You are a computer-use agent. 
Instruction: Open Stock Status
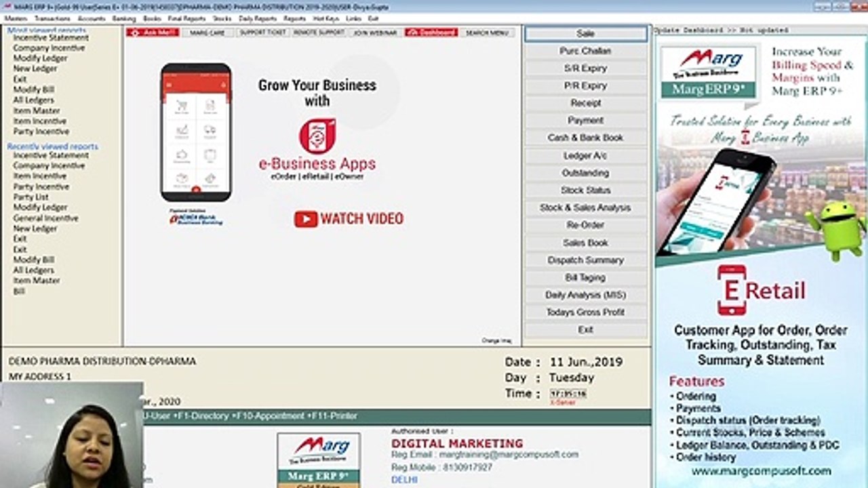586,190
